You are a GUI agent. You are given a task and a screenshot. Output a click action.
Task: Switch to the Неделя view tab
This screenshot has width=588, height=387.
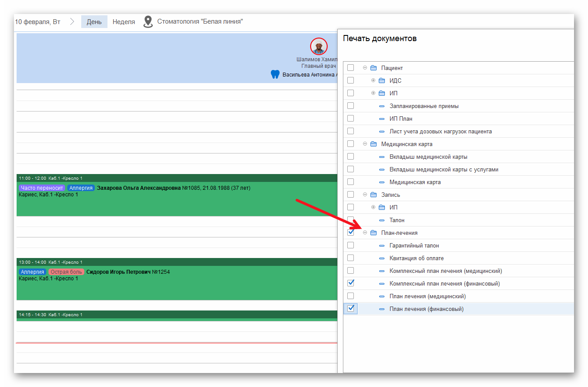124,21
